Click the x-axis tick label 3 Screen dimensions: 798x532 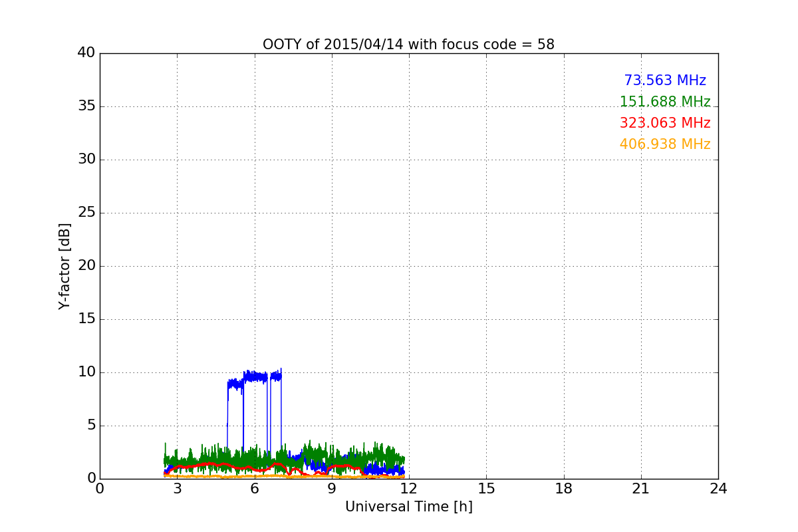(177, 488)
